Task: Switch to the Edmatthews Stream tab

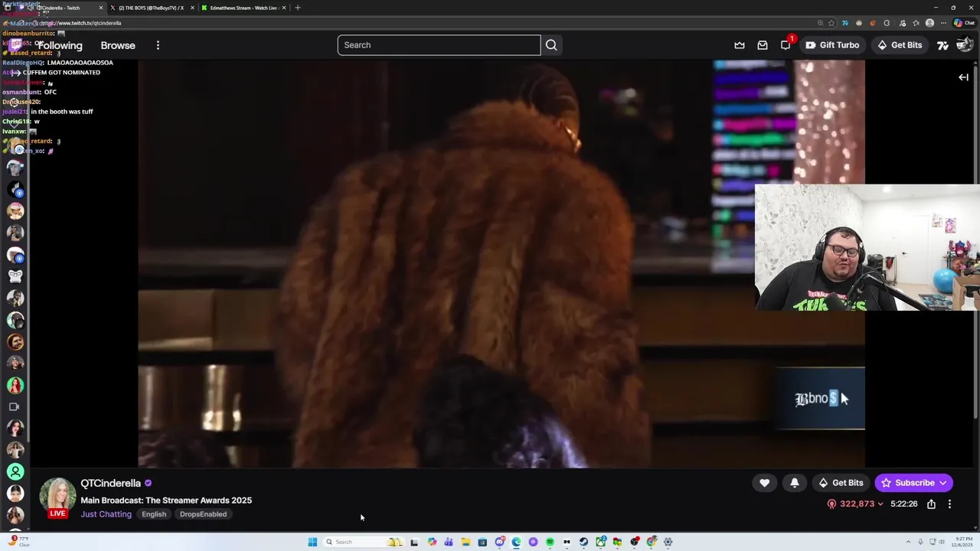Action: (243, 8)
